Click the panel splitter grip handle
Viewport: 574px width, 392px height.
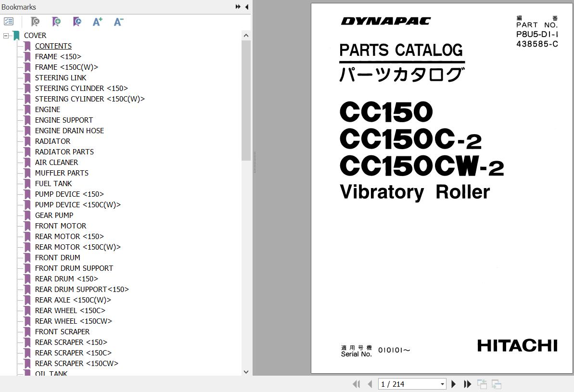[x=255, y=162]
